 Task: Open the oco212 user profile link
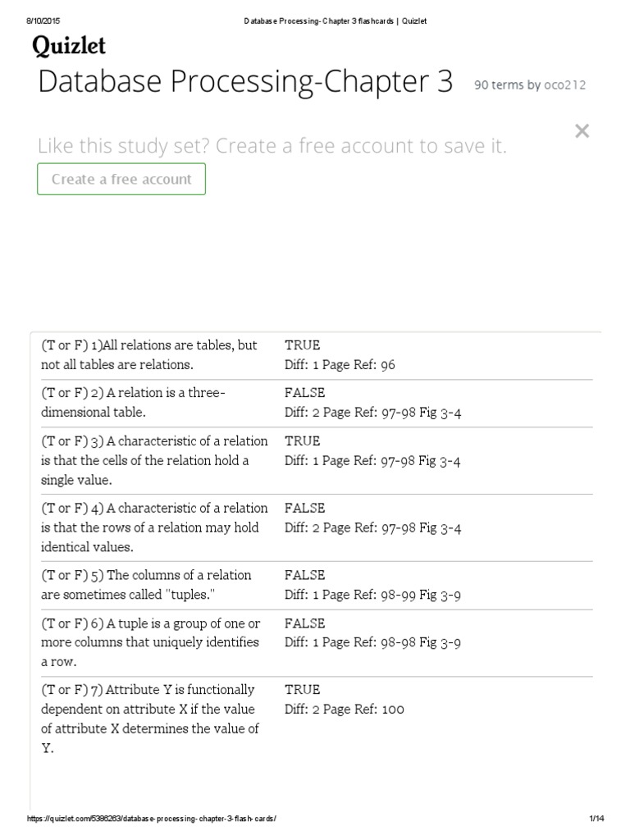click(x=565, y=84)
